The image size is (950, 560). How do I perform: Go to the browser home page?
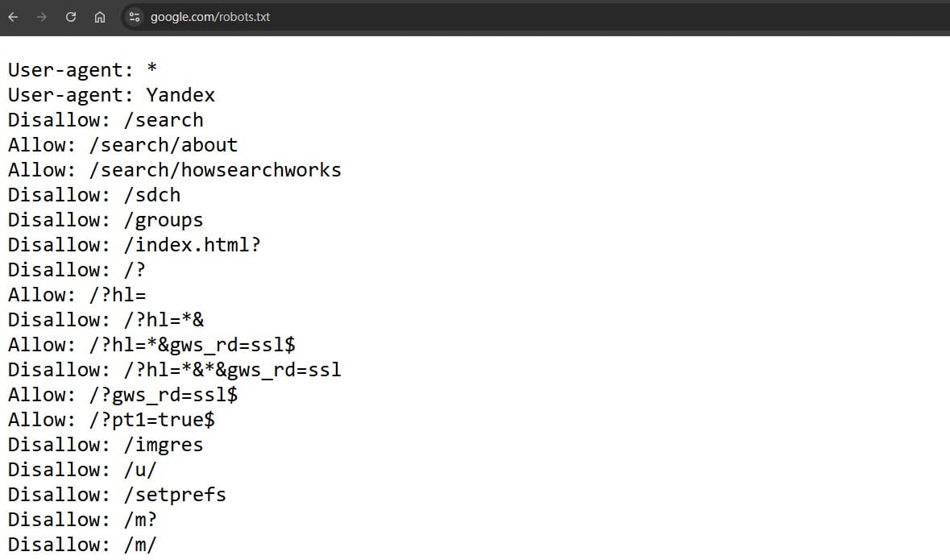[100, 16]
